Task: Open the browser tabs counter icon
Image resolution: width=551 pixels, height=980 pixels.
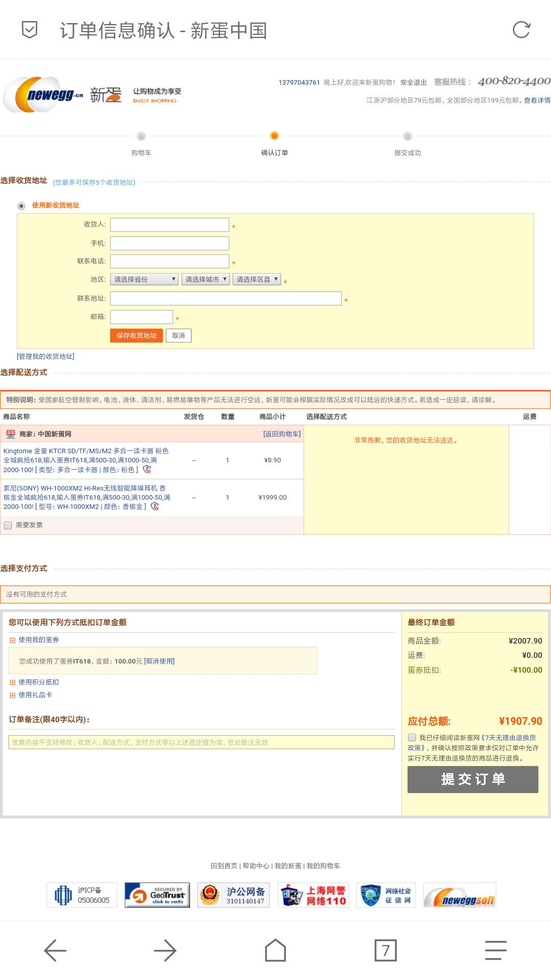Action: pyautogui.click(x=385, y=950)
